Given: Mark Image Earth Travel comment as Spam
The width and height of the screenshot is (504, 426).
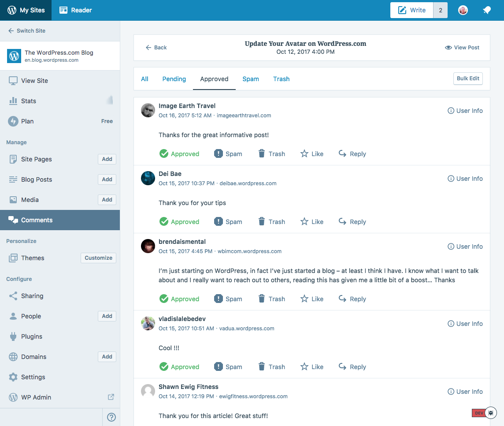Looking at the screenshot, I should pyautogui.click(x=228, y=154).
